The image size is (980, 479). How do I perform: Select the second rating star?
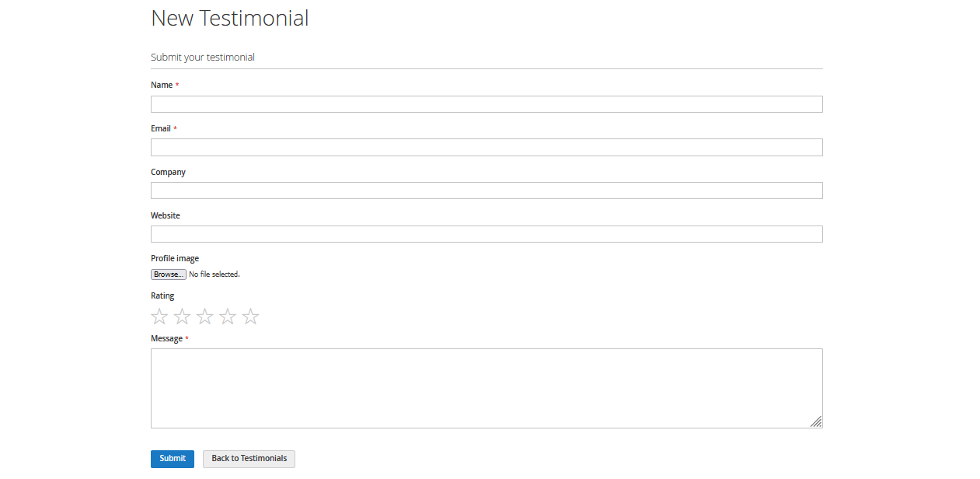coord(182,316)
